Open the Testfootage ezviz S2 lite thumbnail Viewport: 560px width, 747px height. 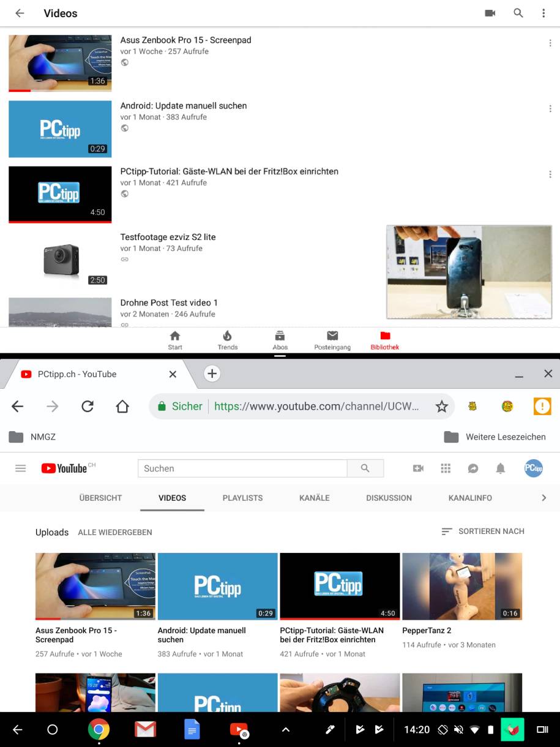point(60,260)
